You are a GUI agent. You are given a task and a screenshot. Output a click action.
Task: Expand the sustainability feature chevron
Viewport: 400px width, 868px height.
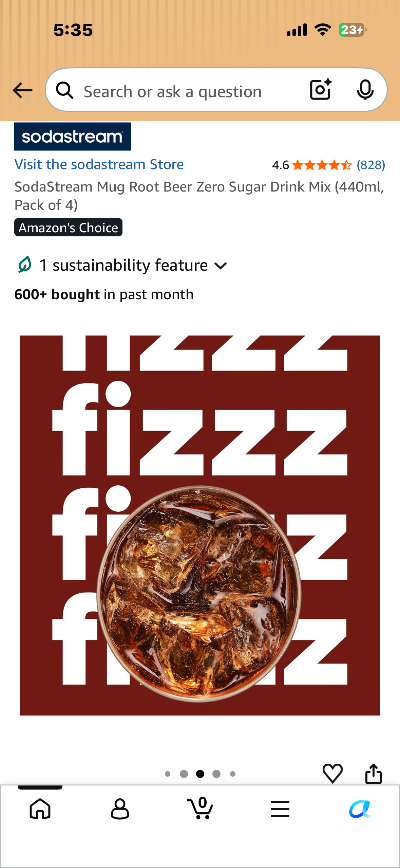click(x=221, y=266)
